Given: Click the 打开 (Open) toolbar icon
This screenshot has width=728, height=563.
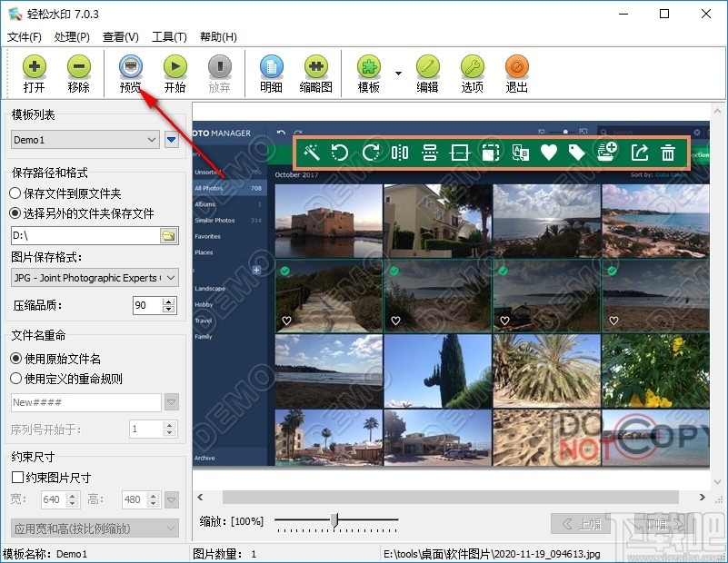Looking at the screenshot, I should (35, 66).
